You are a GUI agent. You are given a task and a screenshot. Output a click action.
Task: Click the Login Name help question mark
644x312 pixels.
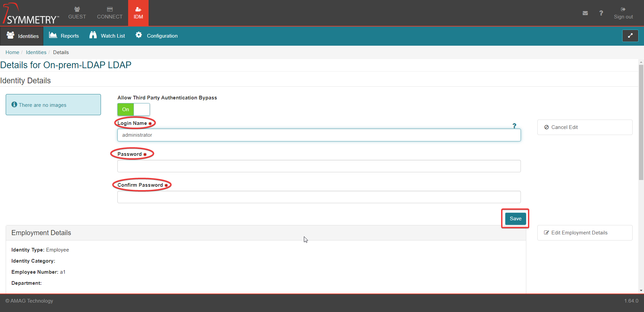[x=514, y=126]
